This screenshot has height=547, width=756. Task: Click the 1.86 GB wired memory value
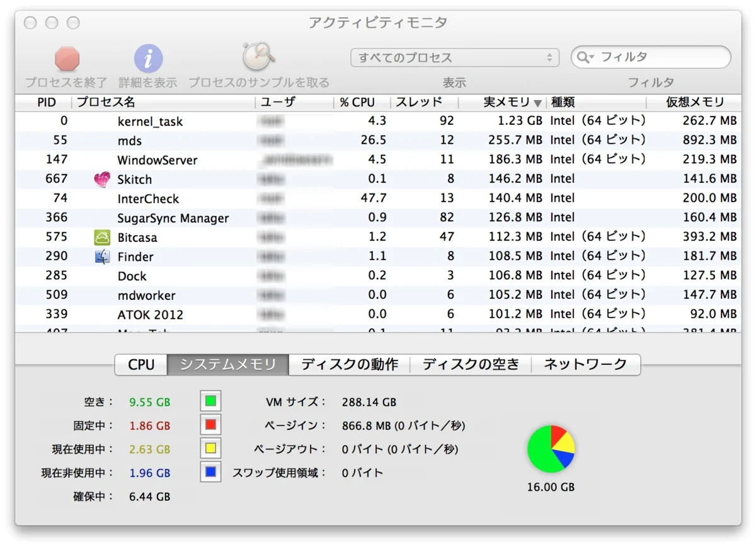(x=149, y=426)
